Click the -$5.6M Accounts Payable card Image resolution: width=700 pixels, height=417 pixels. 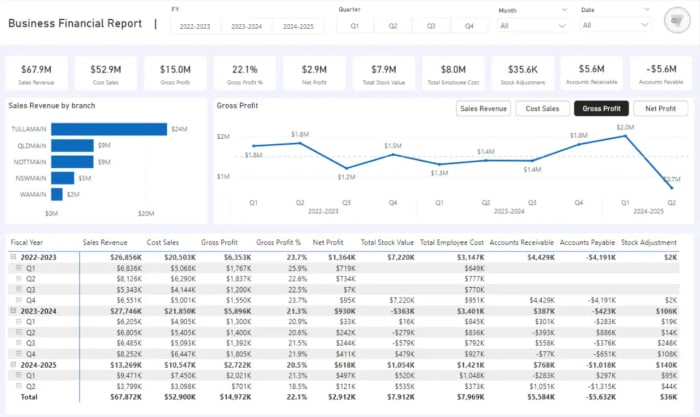coord(661,74)
